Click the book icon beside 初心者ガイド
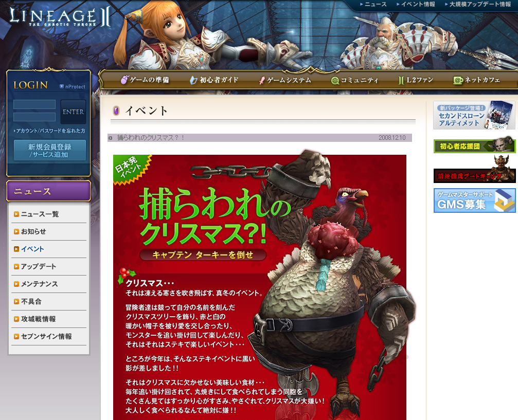The height and width of the screenshot is (420, 518). click(193, 80)
